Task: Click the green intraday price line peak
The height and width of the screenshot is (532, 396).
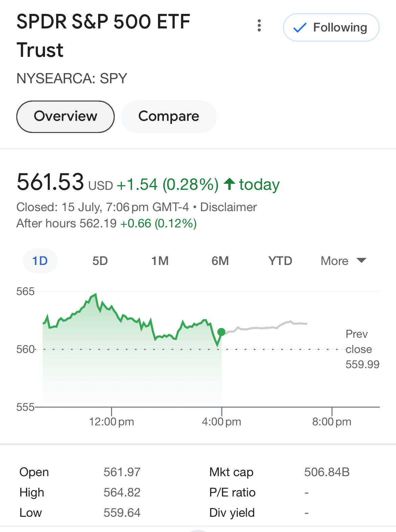Action: point(95,295)
